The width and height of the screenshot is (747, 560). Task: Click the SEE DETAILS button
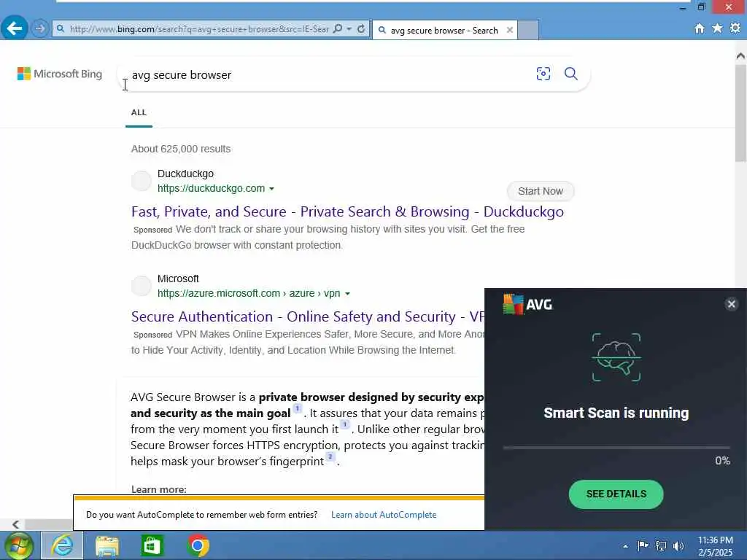pos(616,494)
